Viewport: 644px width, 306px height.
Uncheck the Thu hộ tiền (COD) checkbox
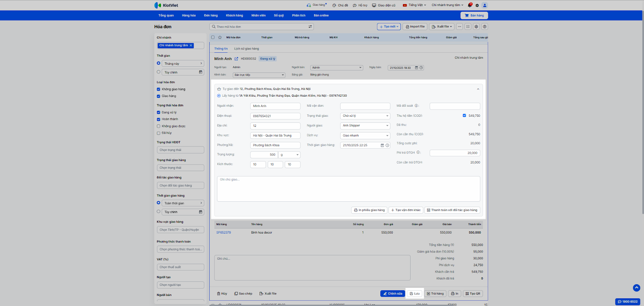464,116
